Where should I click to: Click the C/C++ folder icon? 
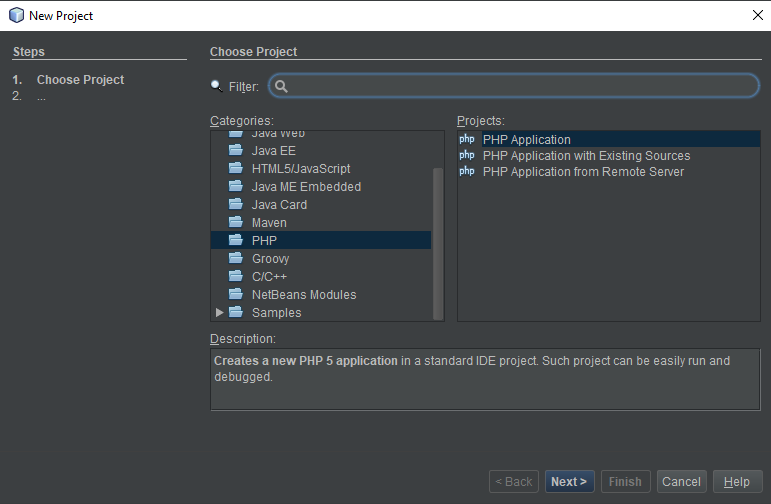(x=236, y=276)
